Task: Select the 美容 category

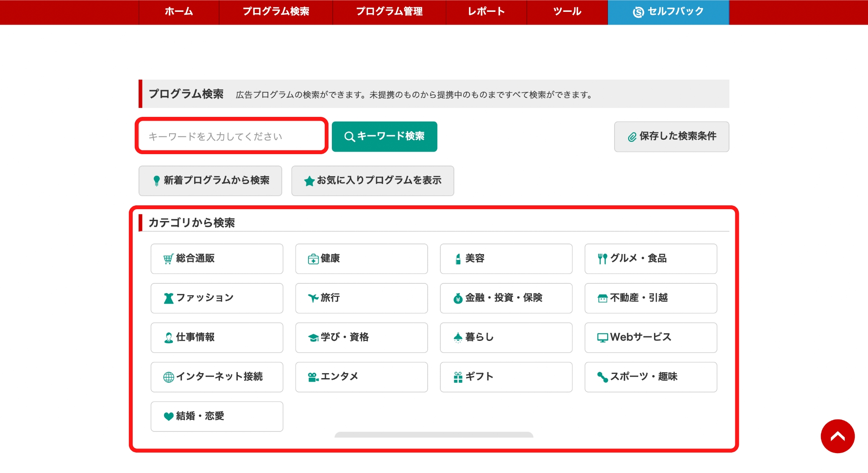Action: tap(506, 259)
